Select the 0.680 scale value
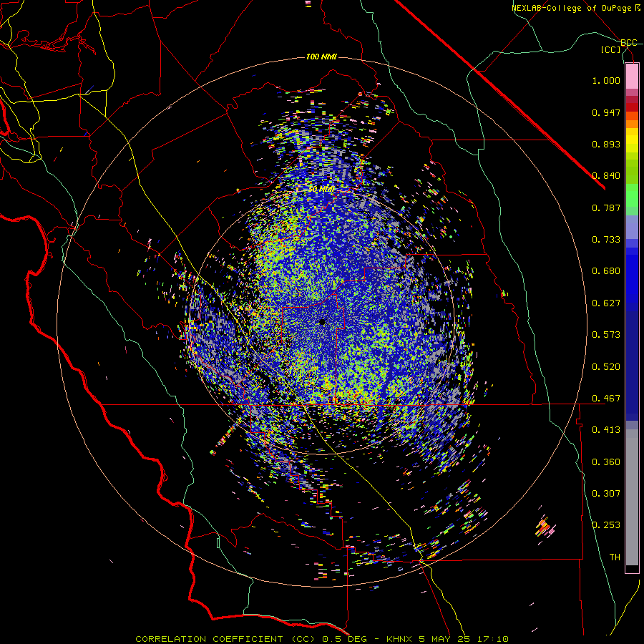644x644 pixels. coord(606,271)
